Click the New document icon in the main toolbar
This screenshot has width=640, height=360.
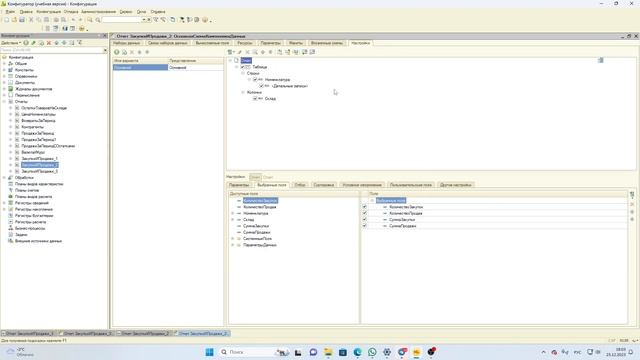pos(7,20)
